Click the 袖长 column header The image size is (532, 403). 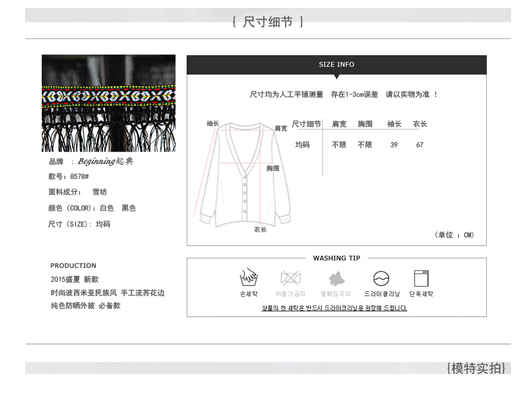coord(394,124)
